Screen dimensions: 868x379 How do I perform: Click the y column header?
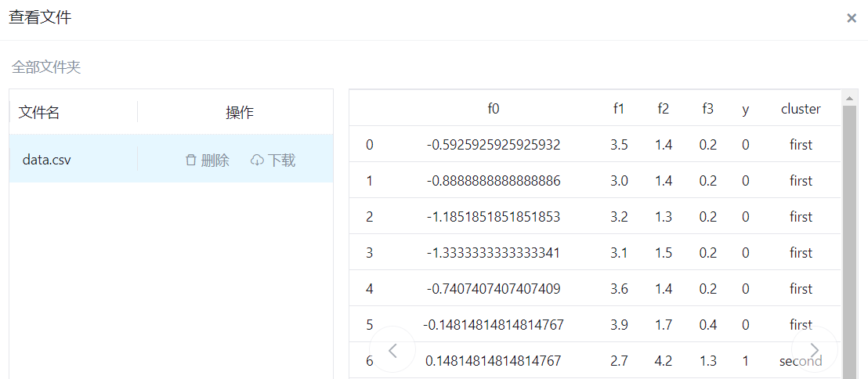(x=745, y=109)
